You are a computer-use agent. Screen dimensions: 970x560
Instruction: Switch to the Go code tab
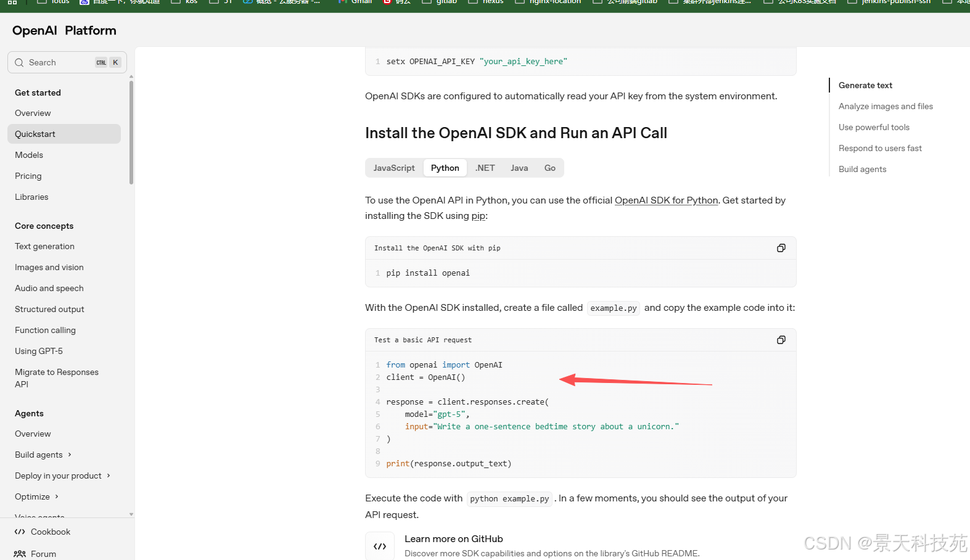tap(550, 168)
